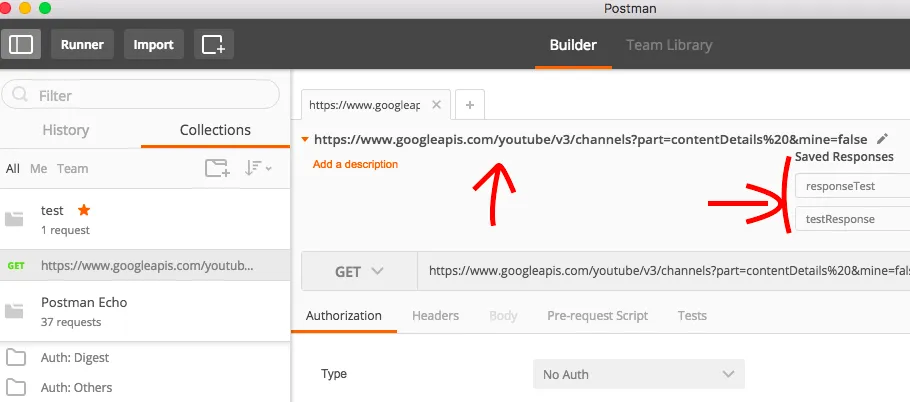Screen dimensions: 910x402
Task: Focus the Filter search field
Action: pos(140,95)
